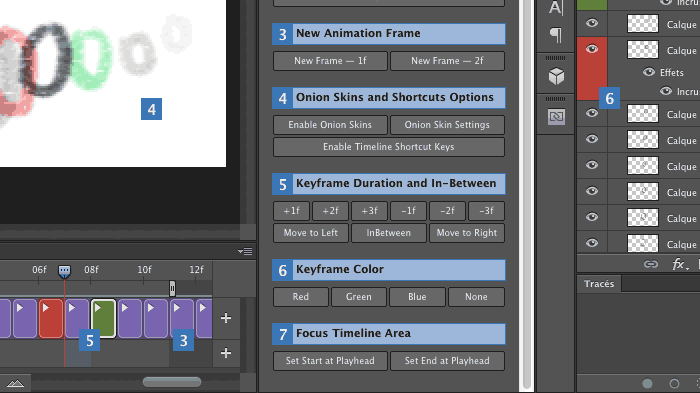
Task: Click the red-labeled Calque layer thumbnail
Action: click(x=643, y=50)
